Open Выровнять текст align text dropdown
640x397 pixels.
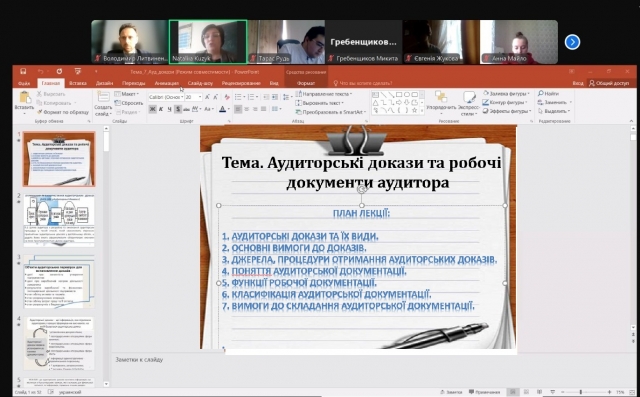320,103
